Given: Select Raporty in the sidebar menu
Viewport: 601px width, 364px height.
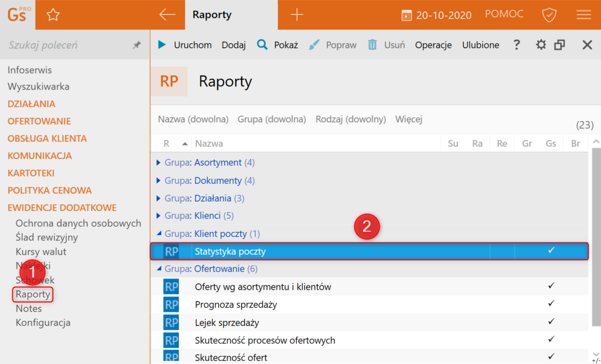Looking at the screenshot, I should pyautogui.click(x=33, y=294).
